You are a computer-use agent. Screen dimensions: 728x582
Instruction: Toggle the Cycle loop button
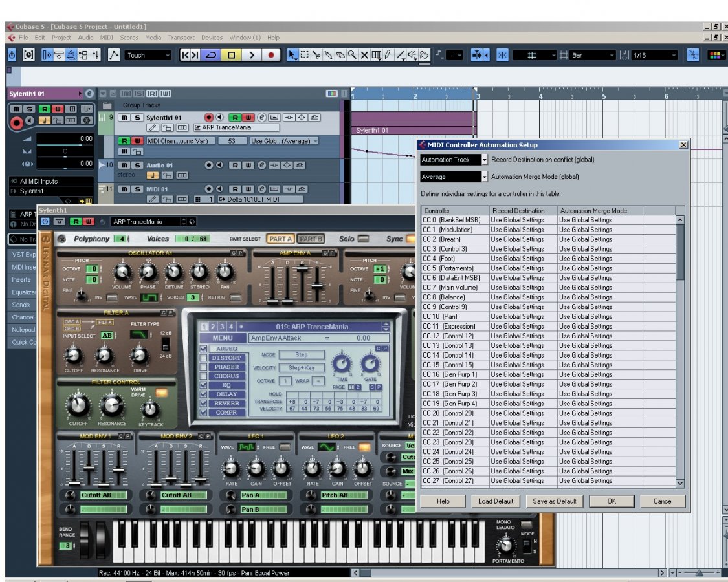[211, 55]
